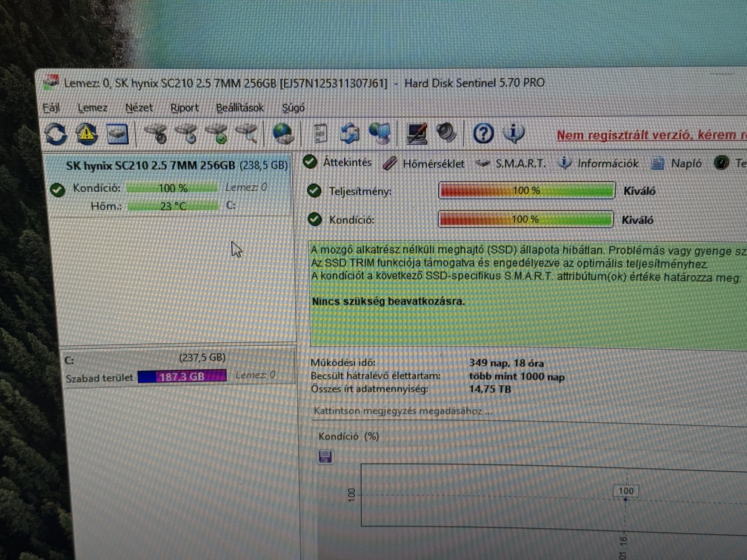Screen dimensions: 747x560
Task: Click the 'Összes írt adatmennyiség:' label
Action: point(369,389)
